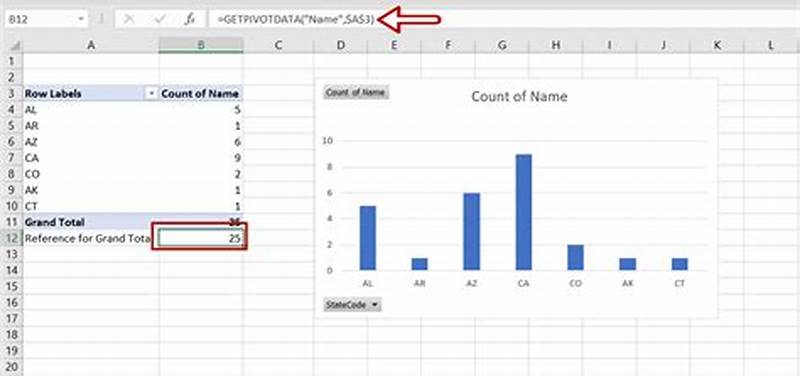Select the CA row label cell
The height and width of the screenshot is (376, 800).
tap(91, 158)
